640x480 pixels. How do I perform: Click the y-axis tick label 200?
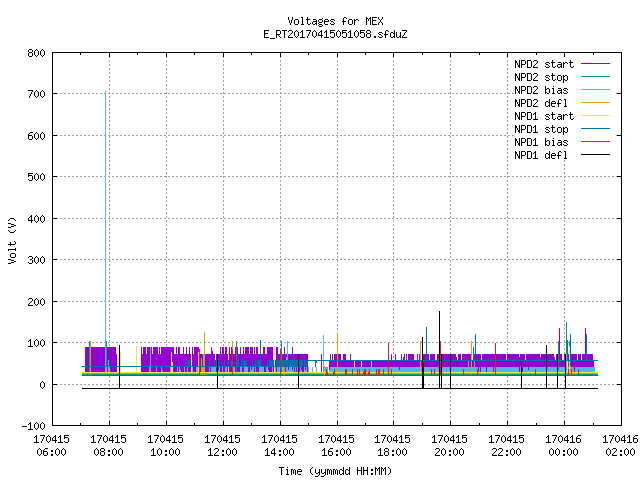pyautogui.click(x=37, y=302)
